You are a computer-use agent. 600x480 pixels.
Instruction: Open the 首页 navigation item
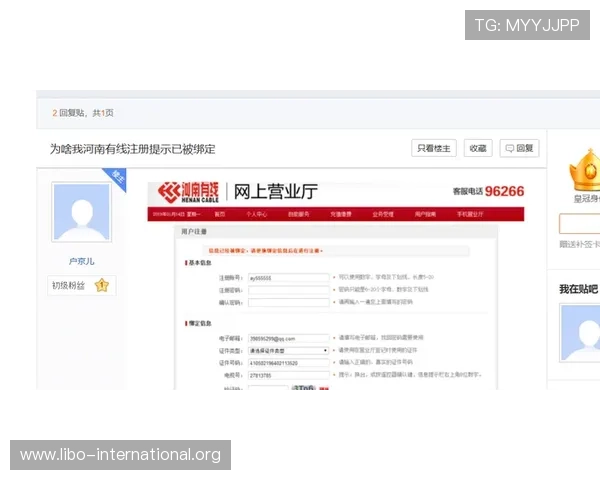click(220, 214)
